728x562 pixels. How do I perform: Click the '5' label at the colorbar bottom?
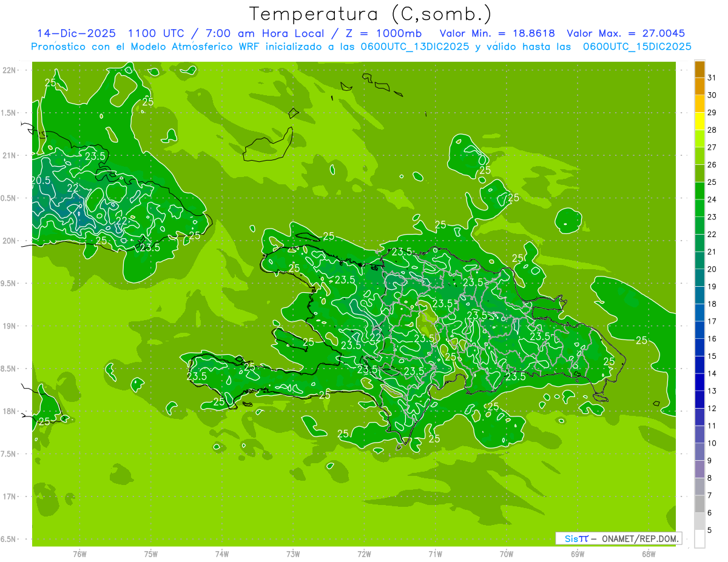tap(710, 530)
